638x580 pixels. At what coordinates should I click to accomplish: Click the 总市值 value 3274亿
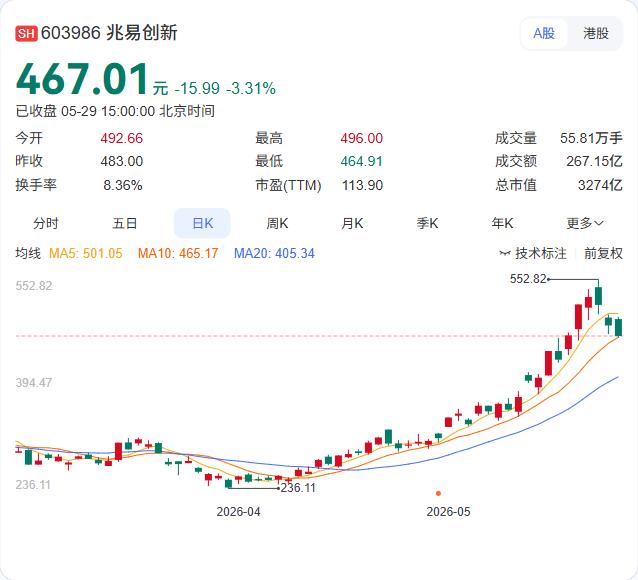pyautogui.click(x=600, y=185)
